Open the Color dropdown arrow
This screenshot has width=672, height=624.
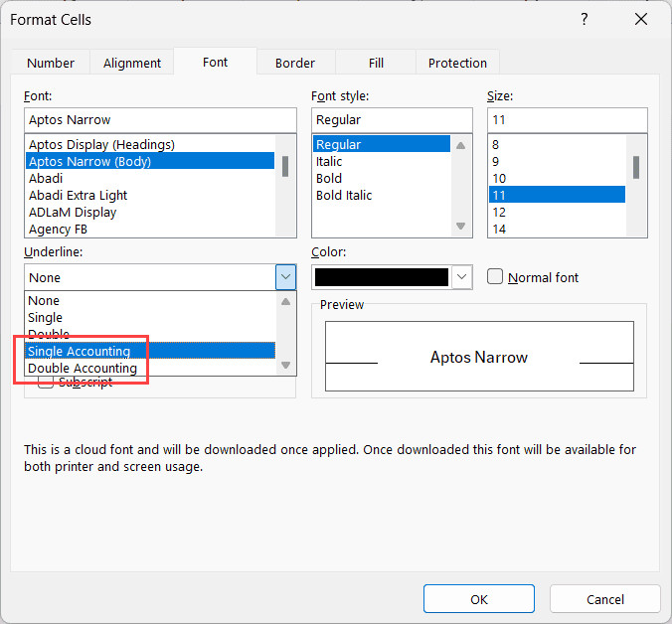[x=461, y=277]
